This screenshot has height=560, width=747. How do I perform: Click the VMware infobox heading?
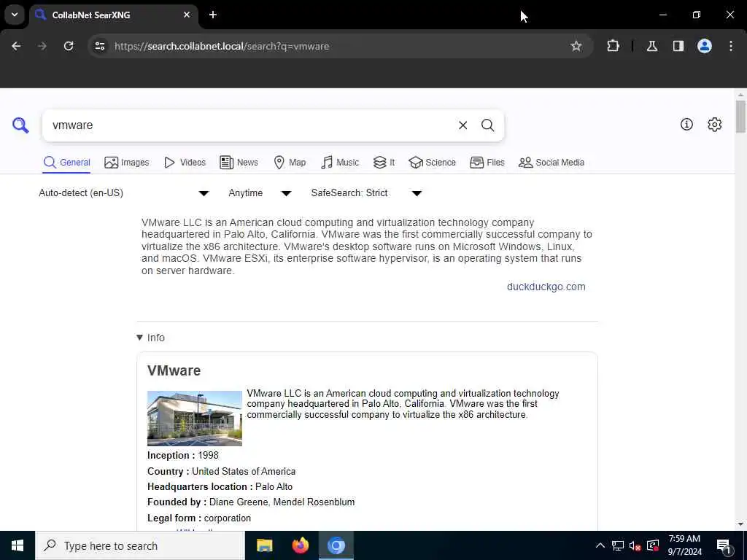pos(174,370)
